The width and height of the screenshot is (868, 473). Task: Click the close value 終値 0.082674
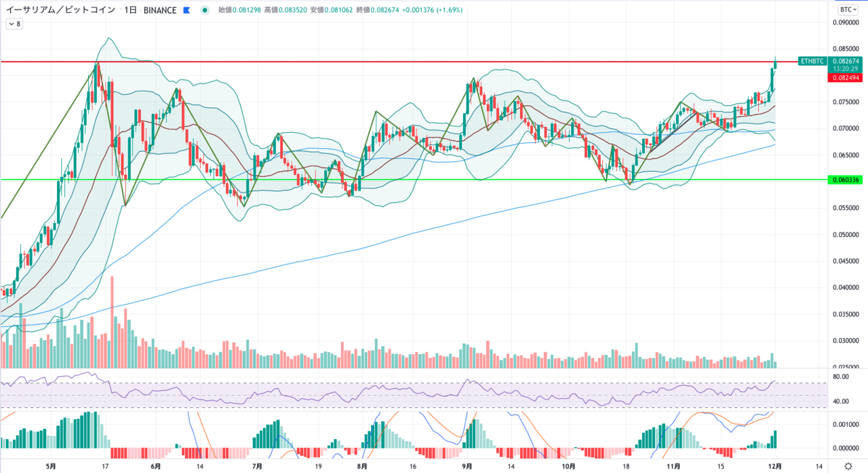377,10
